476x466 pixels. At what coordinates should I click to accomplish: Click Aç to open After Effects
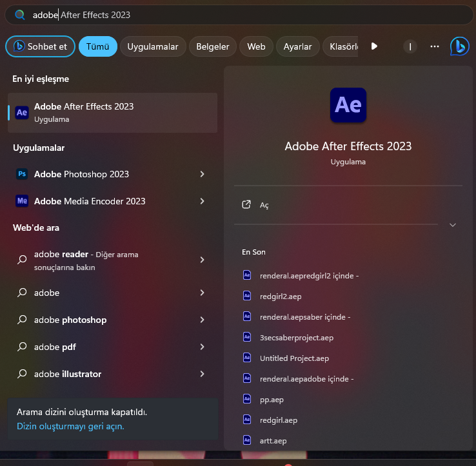tap(264, 205)
